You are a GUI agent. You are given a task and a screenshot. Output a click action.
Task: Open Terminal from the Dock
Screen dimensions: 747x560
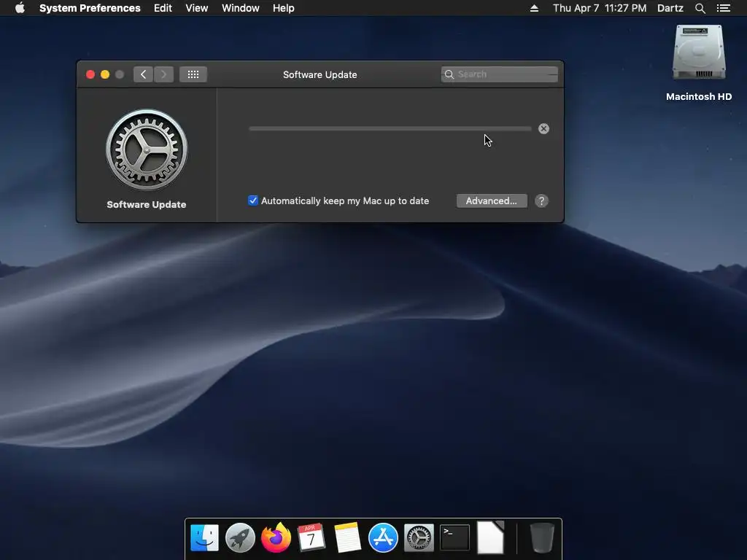click(x=454, y=537)
